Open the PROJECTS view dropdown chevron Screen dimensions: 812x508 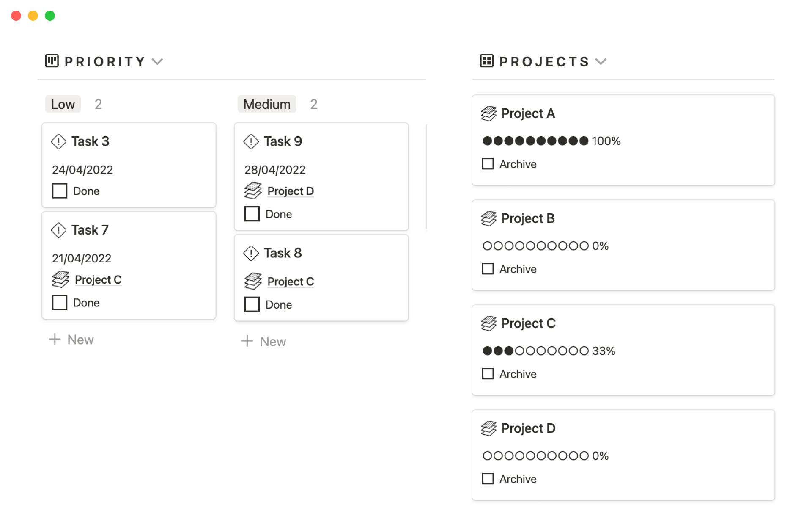tap(601, 62)
